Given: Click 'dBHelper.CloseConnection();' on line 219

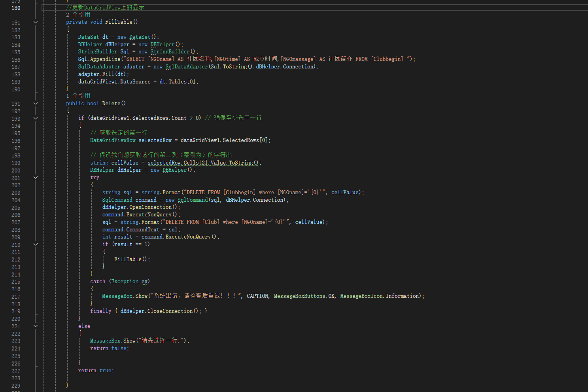Looking at the screenshot, I should pyautogui.click(x=161, y=311).
